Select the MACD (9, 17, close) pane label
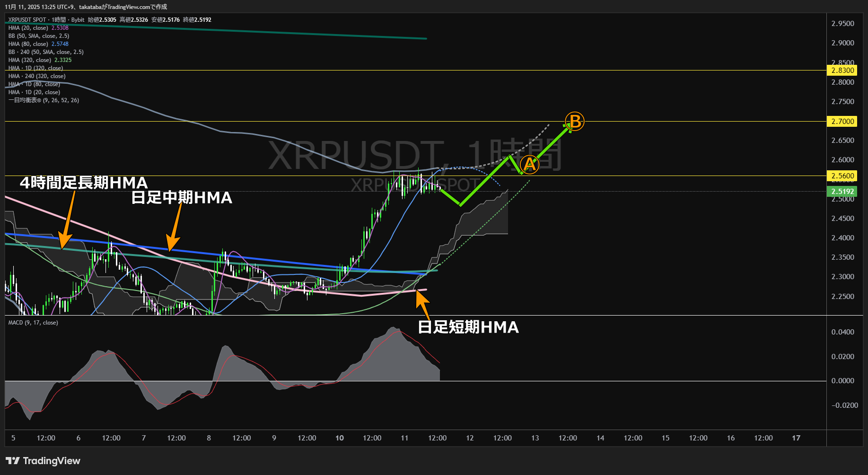This screenshot has width=868, height=475. pyautogui.click(x=33, y=323)
